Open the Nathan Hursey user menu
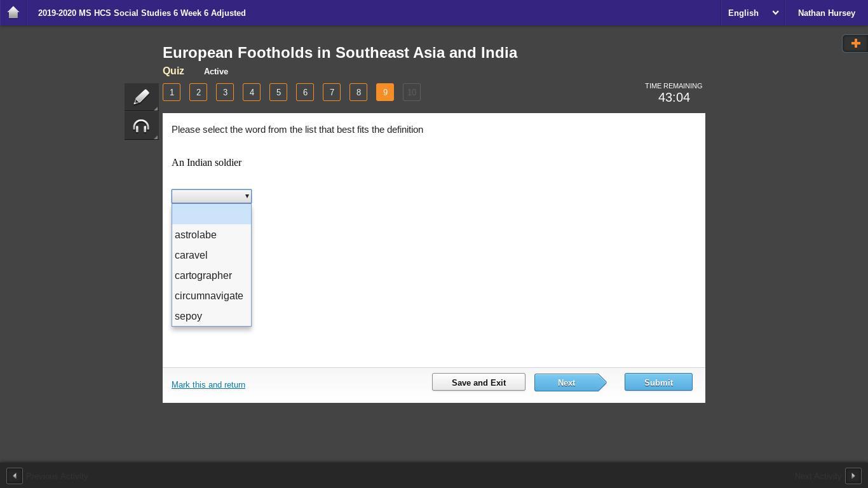This screenshot has height=488, width=868. [826, 13]
